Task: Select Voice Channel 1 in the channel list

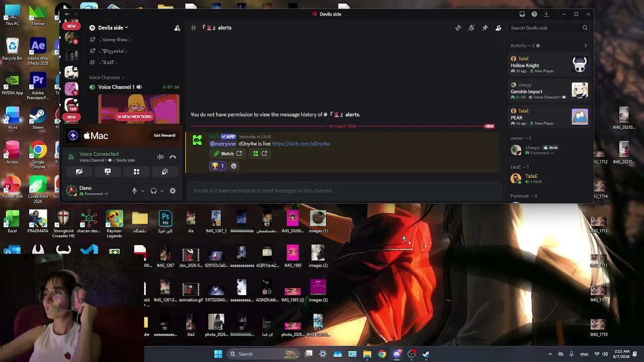Action: tap(134, 87)
